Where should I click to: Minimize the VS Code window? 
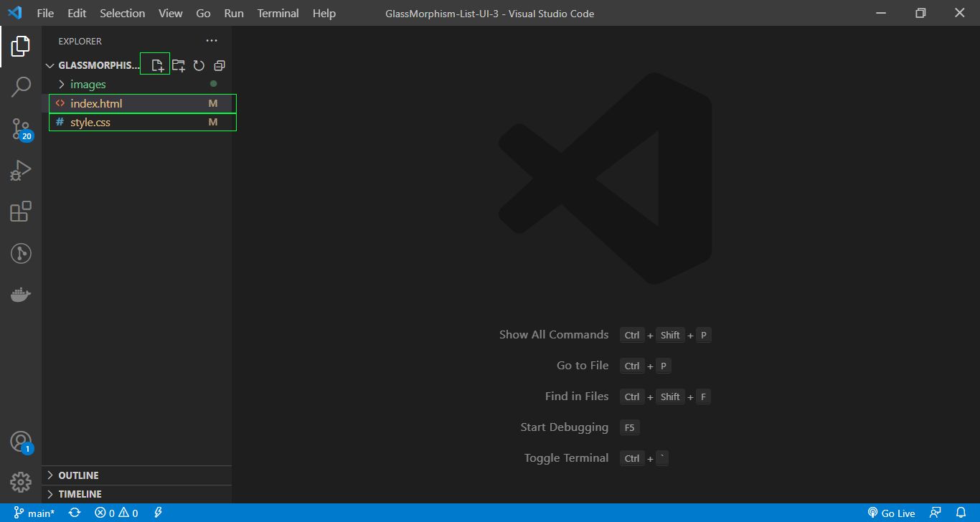(882, 13)
